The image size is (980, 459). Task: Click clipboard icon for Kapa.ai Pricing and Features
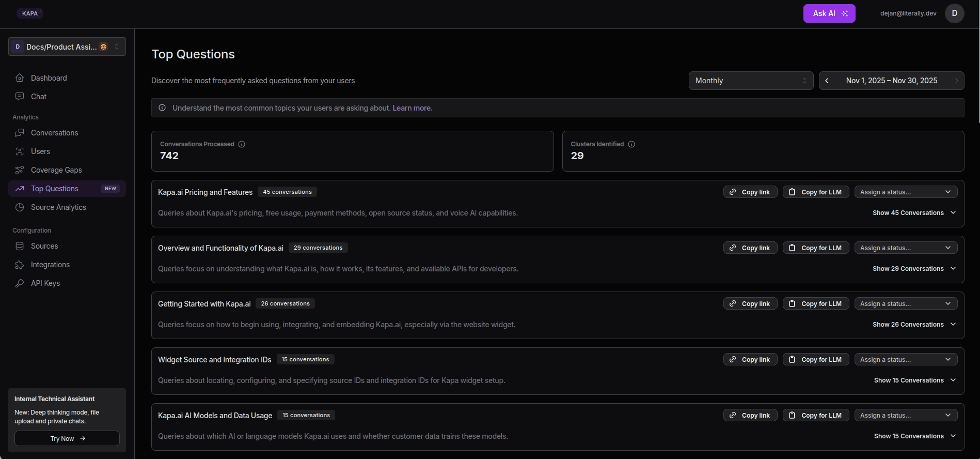click(792, 192)
